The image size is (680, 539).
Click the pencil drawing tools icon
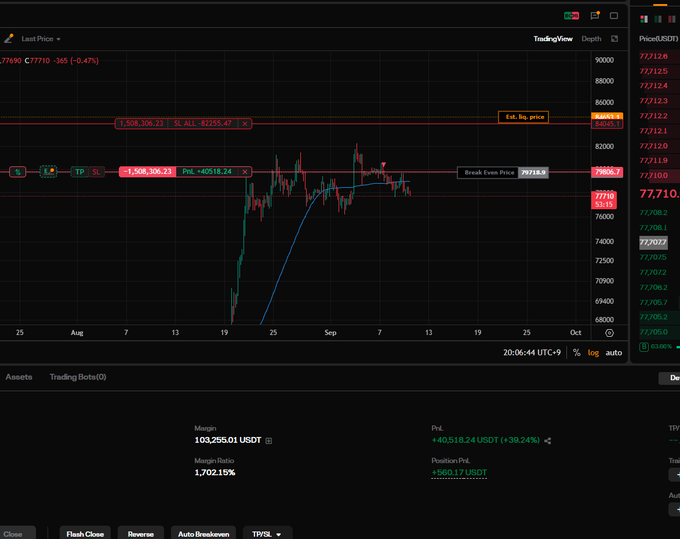[9, 39]
